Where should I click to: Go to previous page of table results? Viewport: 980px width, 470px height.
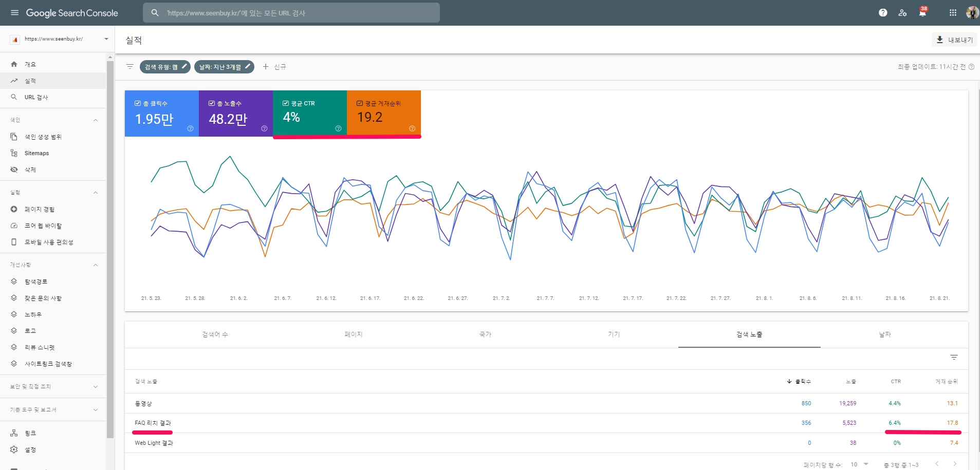[937, 464]
